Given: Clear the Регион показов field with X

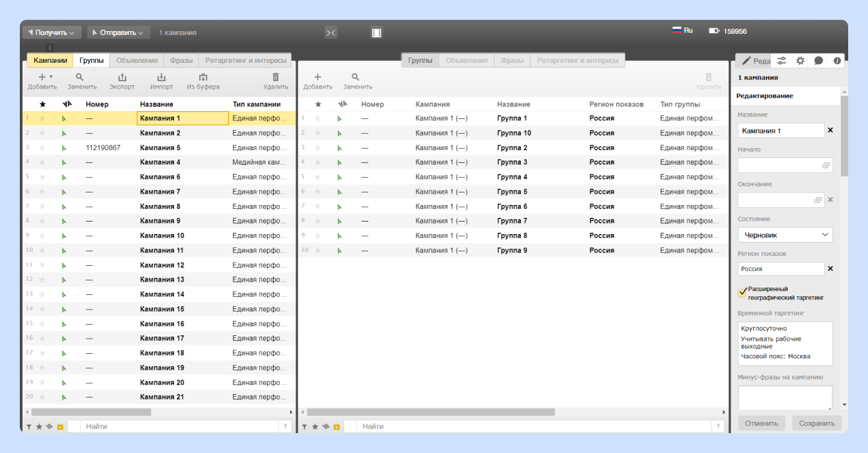Looking at the screenshot, I should click(830, 268).
